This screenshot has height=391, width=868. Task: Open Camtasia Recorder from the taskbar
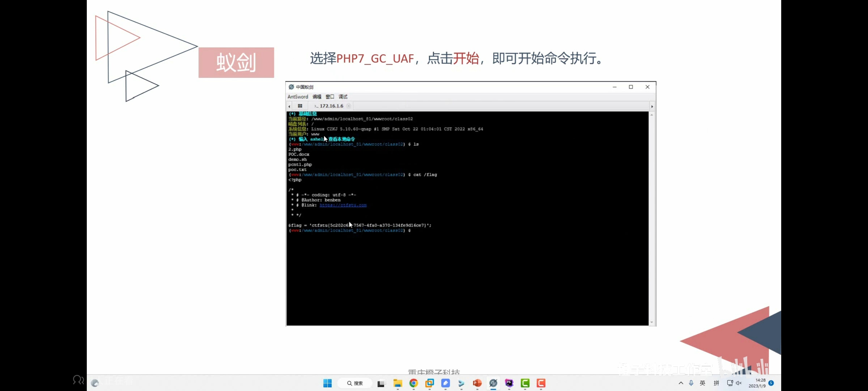click(x=541, y=384)
